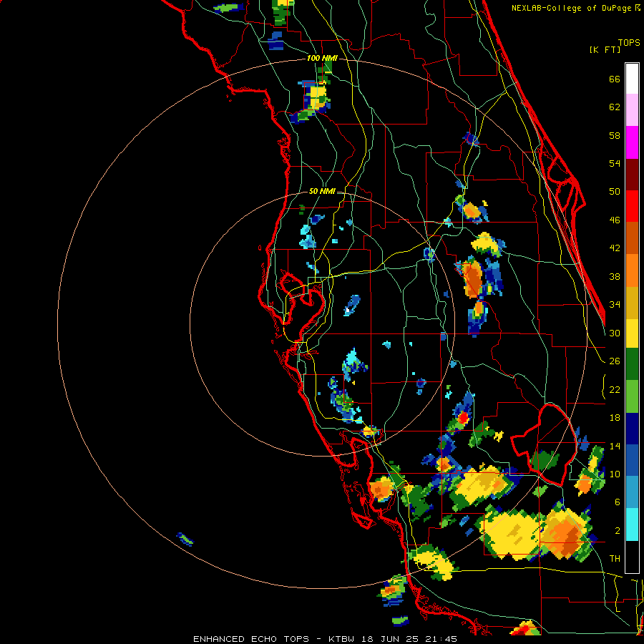The width and height of the screenshot is (644, 644).
Task: Select the light green legend swatch
Action: pos(632,396)
